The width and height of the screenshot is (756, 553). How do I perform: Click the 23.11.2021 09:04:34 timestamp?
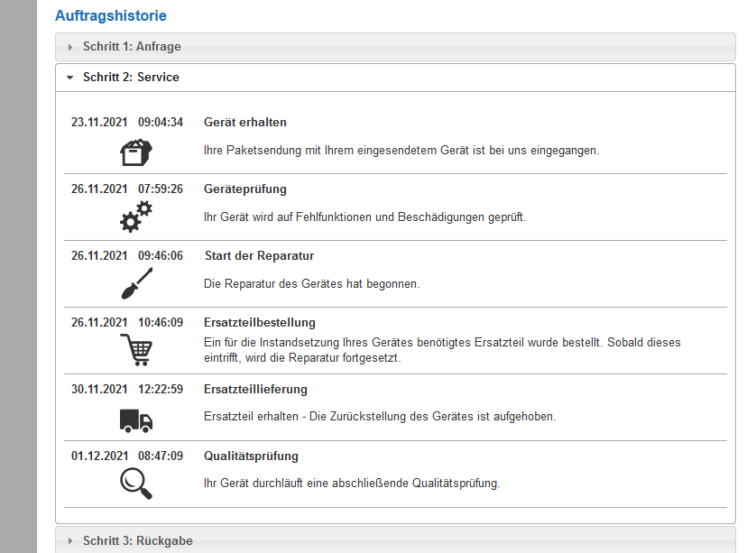pos(127,122)
